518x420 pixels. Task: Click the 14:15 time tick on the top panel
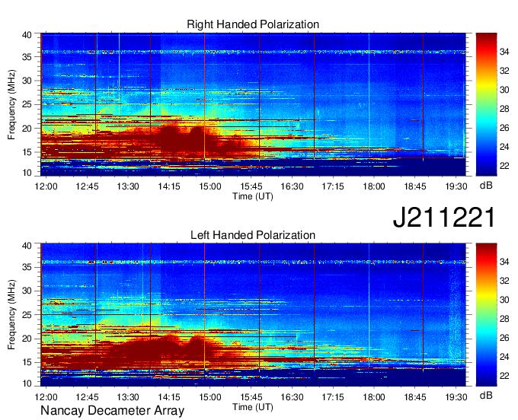point(169,186)
